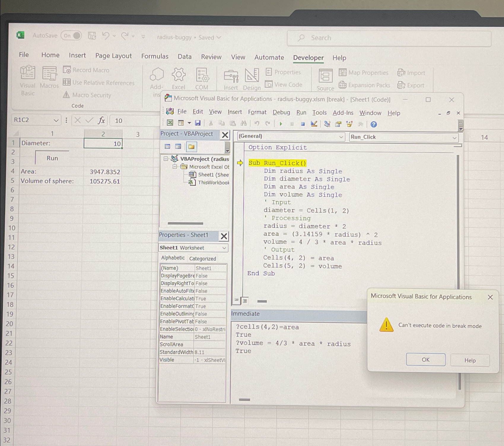Click the Run button on the worksheet
Viewport: 504px width, 446px height.
point(52,158)
